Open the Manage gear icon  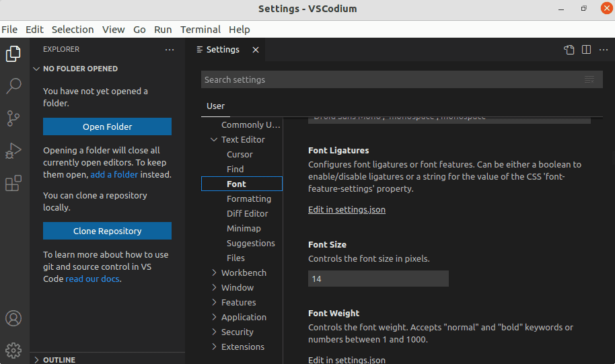point(13,351)
